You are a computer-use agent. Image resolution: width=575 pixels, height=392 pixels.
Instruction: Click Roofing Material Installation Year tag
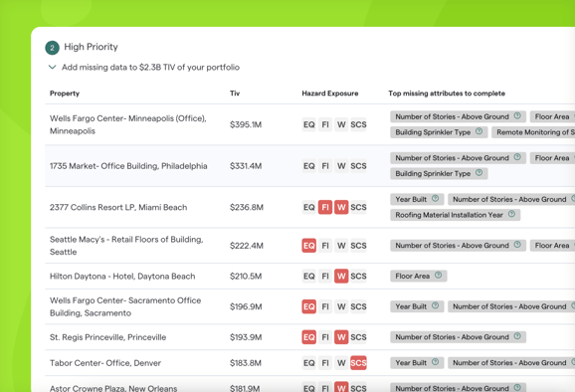pos(455,215)
